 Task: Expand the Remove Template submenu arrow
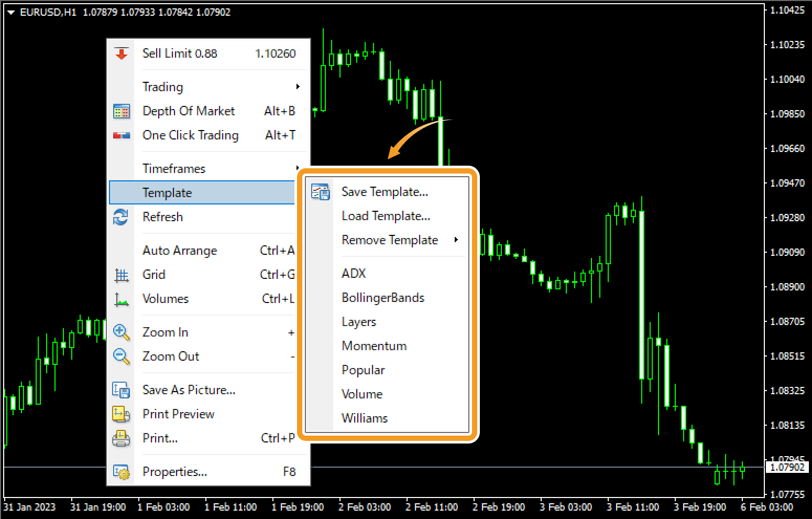point(456,240)
